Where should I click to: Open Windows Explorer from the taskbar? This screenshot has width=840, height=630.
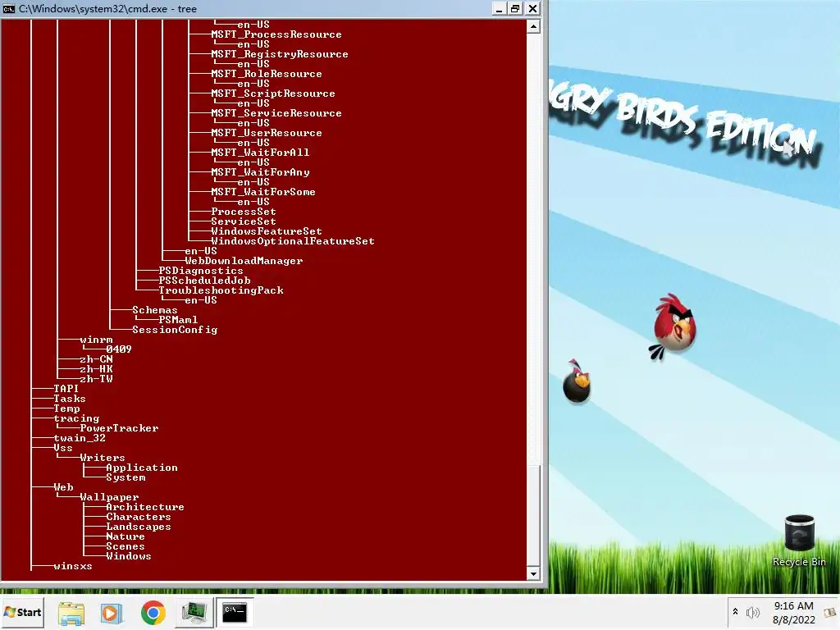click(71, 612)
